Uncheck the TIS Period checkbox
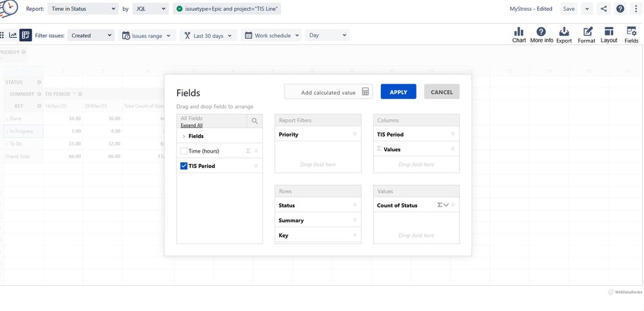This screenshot has height=311, width=644. coord(184,165)
